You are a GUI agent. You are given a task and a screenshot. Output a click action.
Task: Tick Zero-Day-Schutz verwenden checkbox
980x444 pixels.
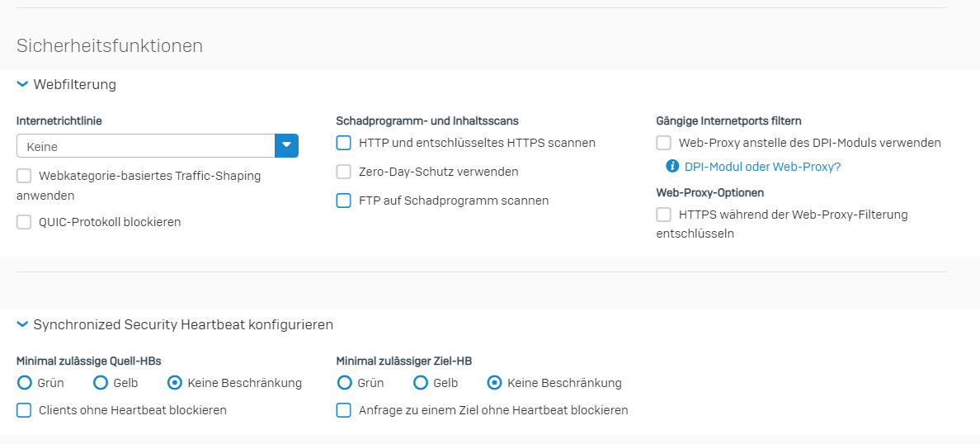(x=344, y=172)
